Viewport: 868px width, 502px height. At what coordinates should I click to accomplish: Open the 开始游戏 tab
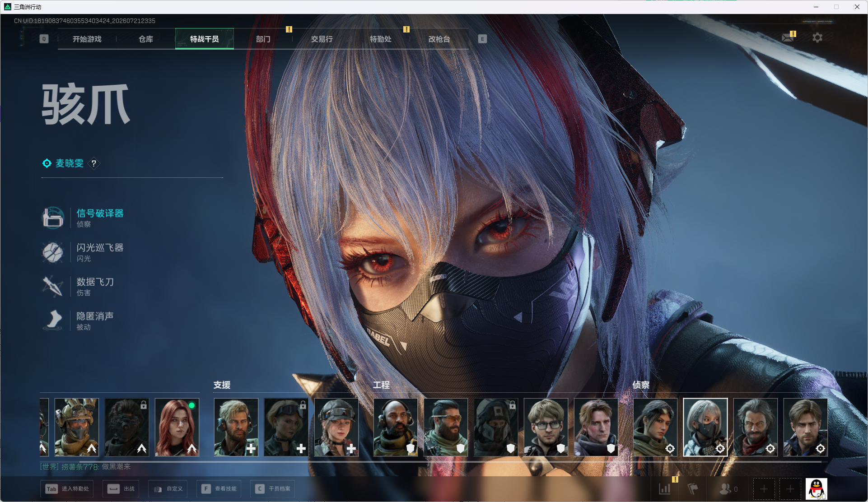[87, 39]
